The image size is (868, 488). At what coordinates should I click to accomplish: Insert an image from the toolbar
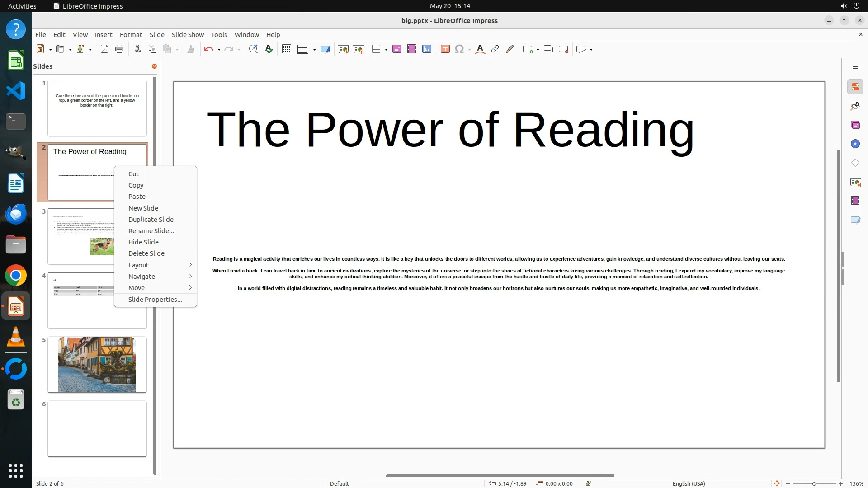click(x=397, y=49)
